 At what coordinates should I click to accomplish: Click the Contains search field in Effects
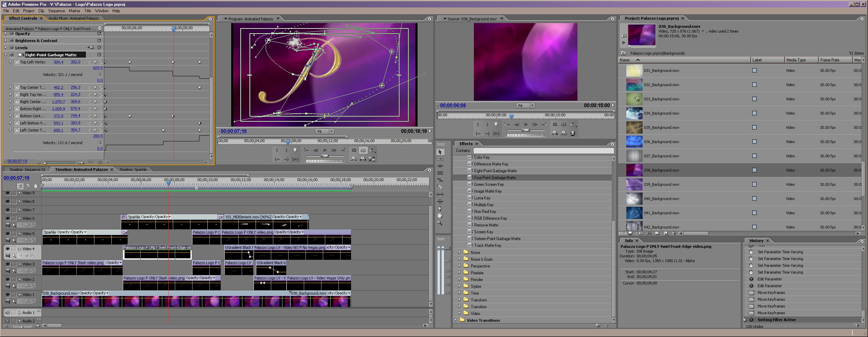pos(543,151)
